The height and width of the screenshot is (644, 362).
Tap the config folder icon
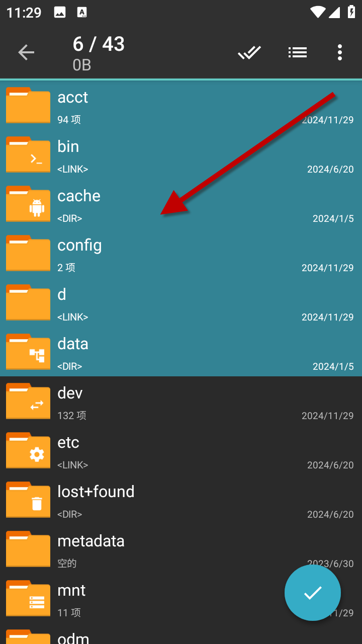[28, 253]
